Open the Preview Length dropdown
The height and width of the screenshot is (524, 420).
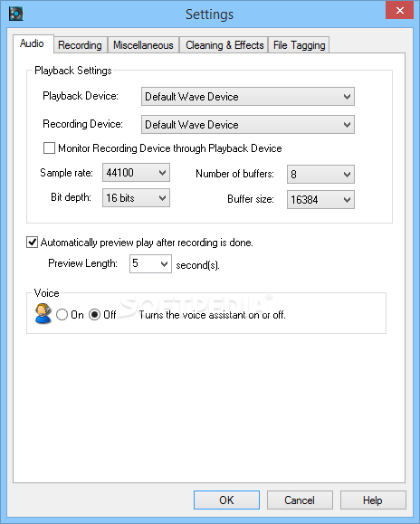(x=150, y=263)
